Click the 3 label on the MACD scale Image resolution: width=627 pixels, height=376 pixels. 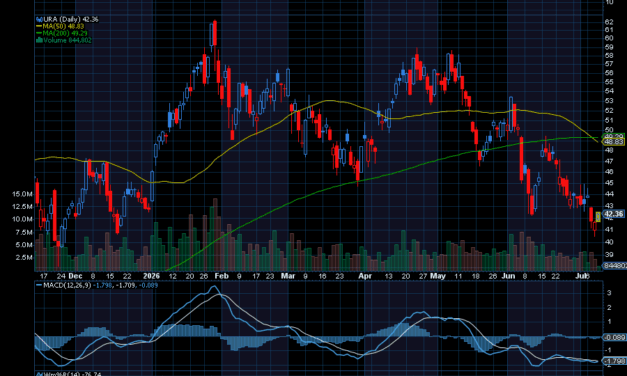pos(609,293)
